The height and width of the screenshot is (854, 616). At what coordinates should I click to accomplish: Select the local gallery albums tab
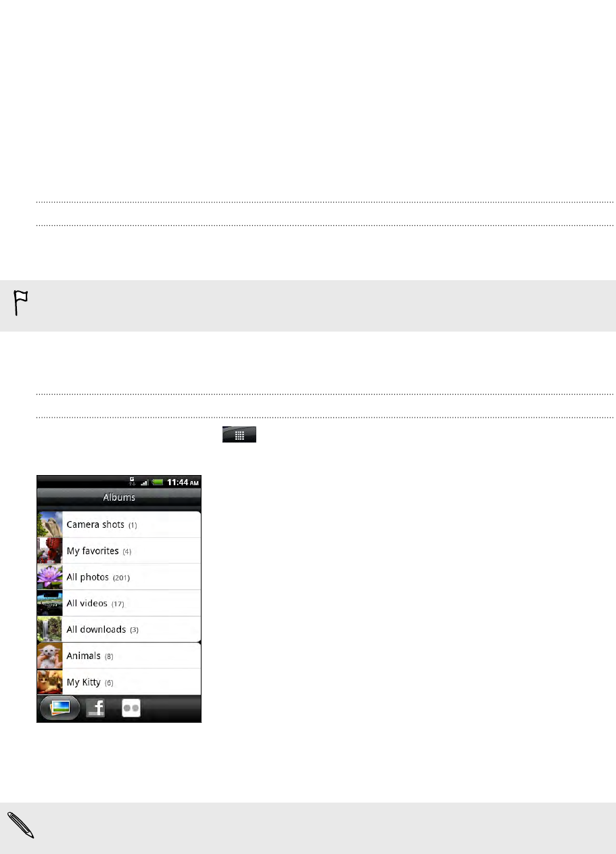click(x=60, y=709)
